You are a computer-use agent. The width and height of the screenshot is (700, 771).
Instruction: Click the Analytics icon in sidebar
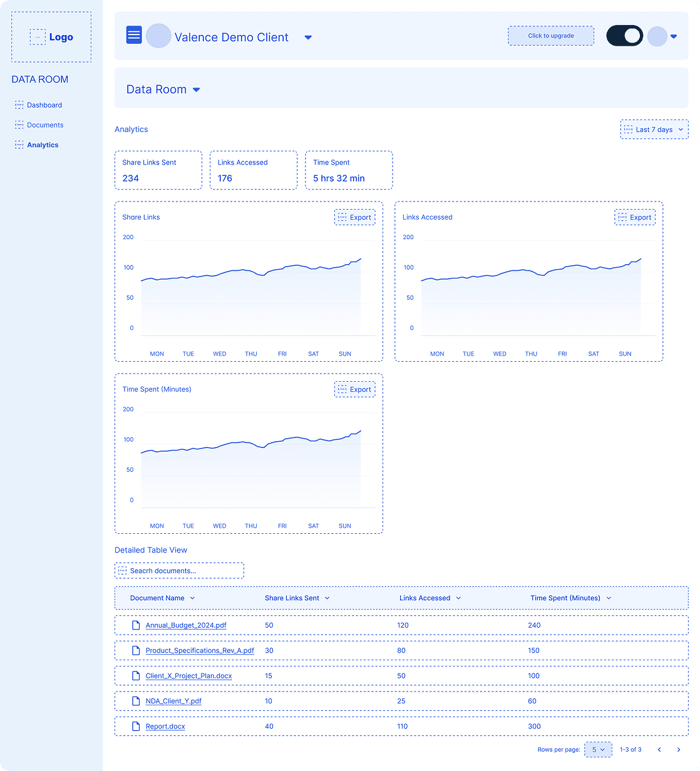coord(18,145)
